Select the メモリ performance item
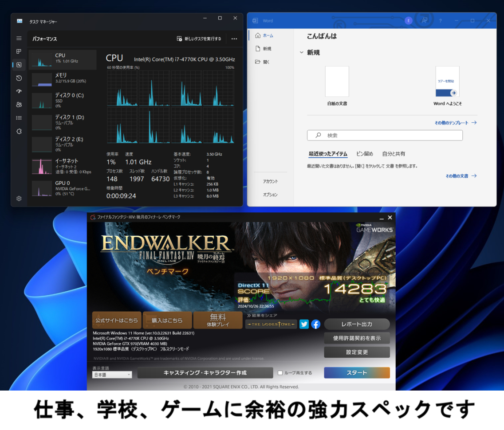504x430 pixels. (x=63, y=80)
